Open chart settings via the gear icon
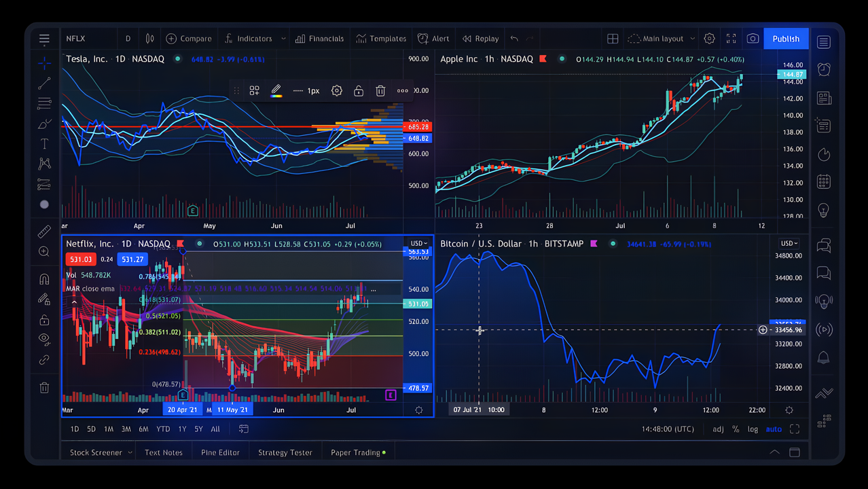Image resolution: width=868 pixels, height=489 pixels. (709, 39)
